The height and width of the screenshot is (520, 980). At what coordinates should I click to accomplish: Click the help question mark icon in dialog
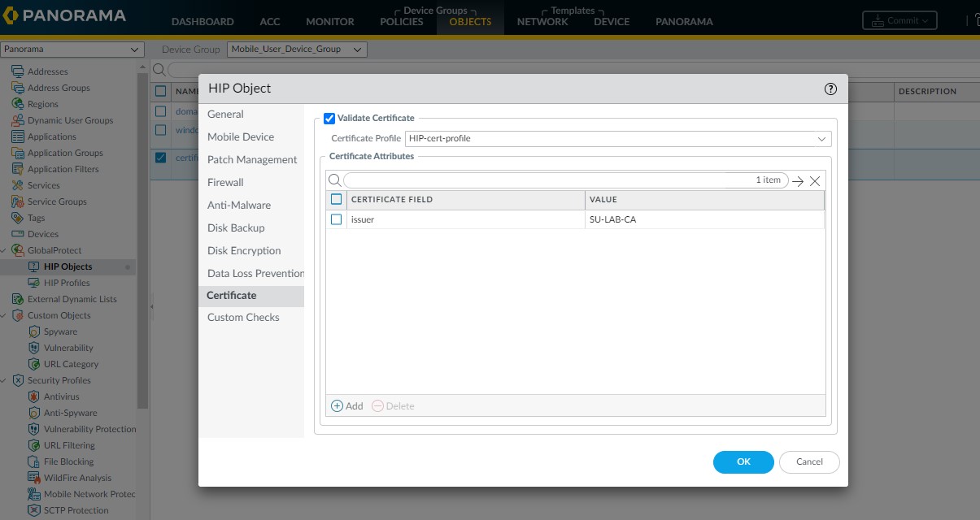pos(830,89)
